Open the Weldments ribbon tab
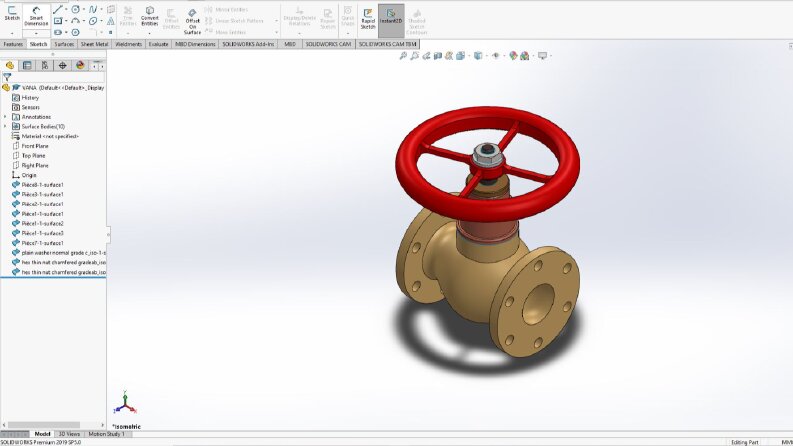The width and height of the screenshot is (793, 446). (128, 44)
